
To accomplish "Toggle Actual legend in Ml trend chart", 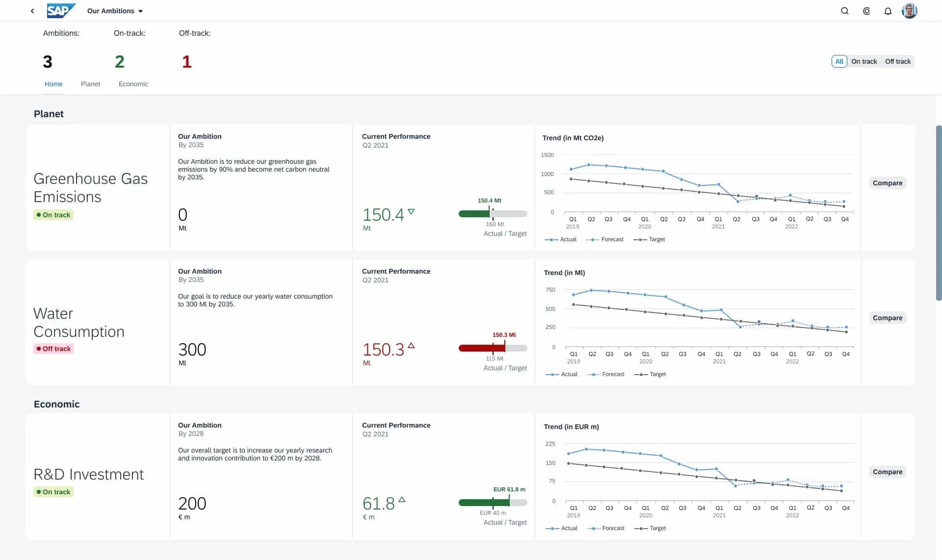I will click(561, 374).
